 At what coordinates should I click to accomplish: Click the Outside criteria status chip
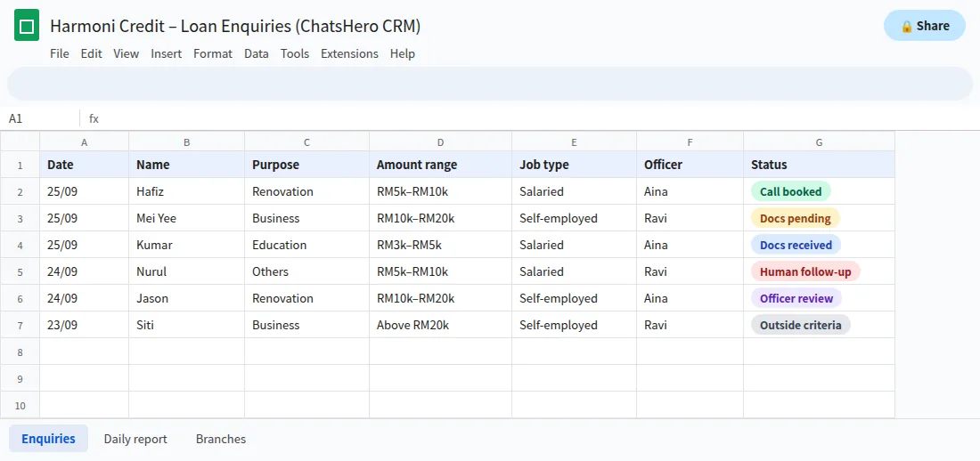(801, 325)
